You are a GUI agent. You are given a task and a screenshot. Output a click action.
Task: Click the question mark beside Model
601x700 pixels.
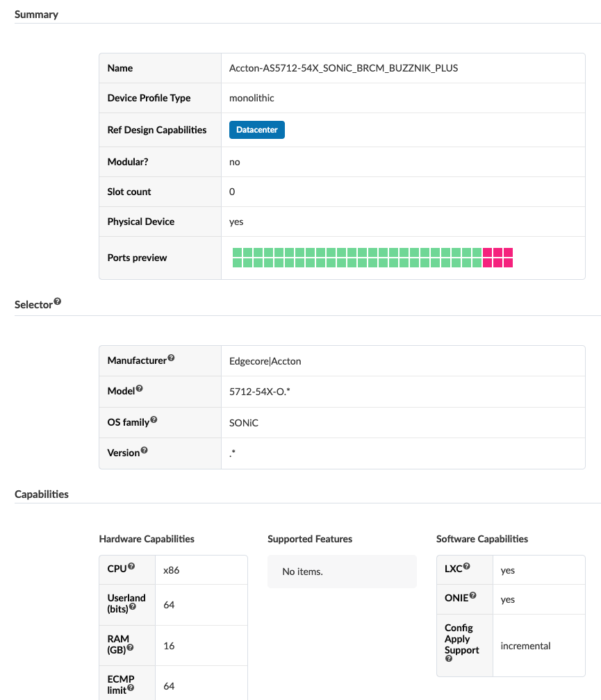pos(139,389)
